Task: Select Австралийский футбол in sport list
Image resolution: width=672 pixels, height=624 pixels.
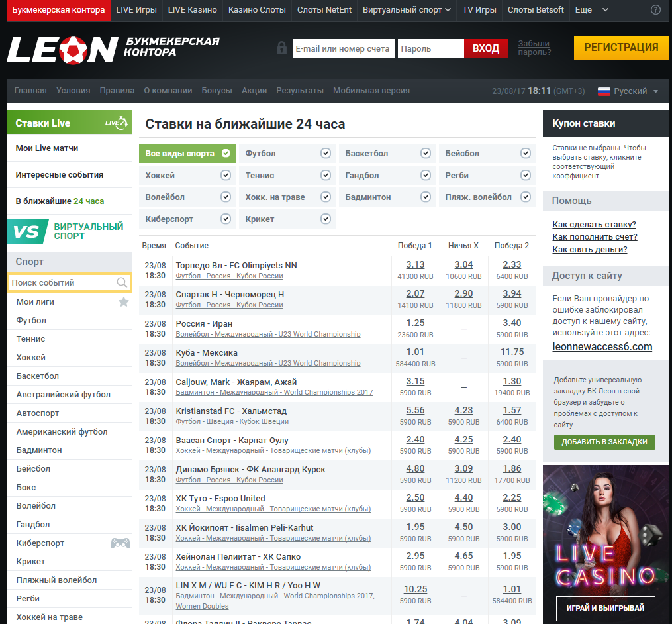Action: pos(64,395)
